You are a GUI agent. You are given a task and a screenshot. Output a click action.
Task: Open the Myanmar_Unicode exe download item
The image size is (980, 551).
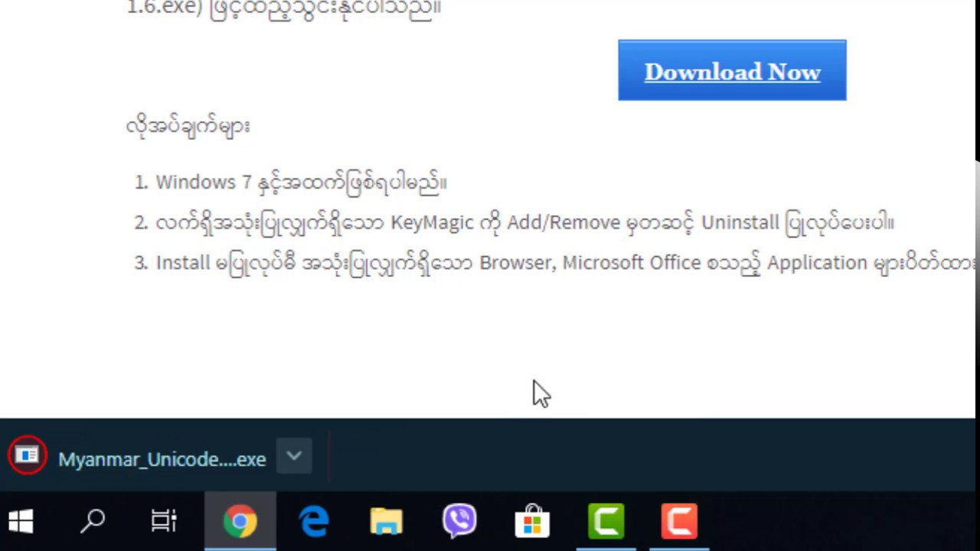click(162, 459)
